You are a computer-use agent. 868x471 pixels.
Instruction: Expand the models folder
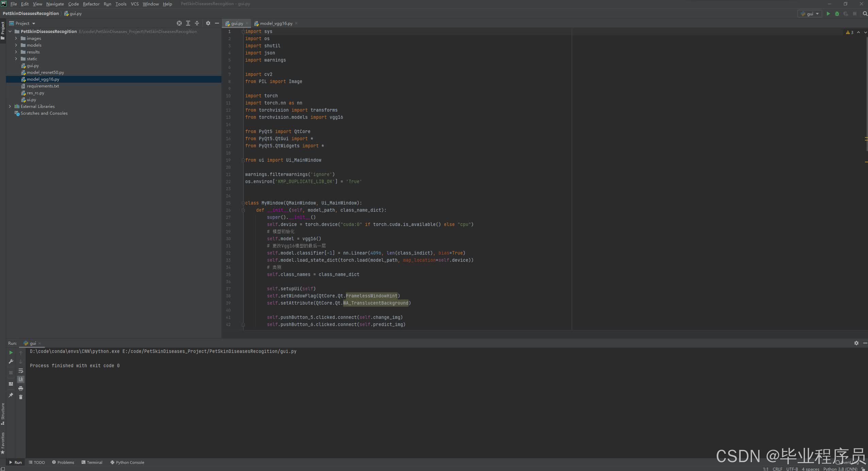coord(16,45)
